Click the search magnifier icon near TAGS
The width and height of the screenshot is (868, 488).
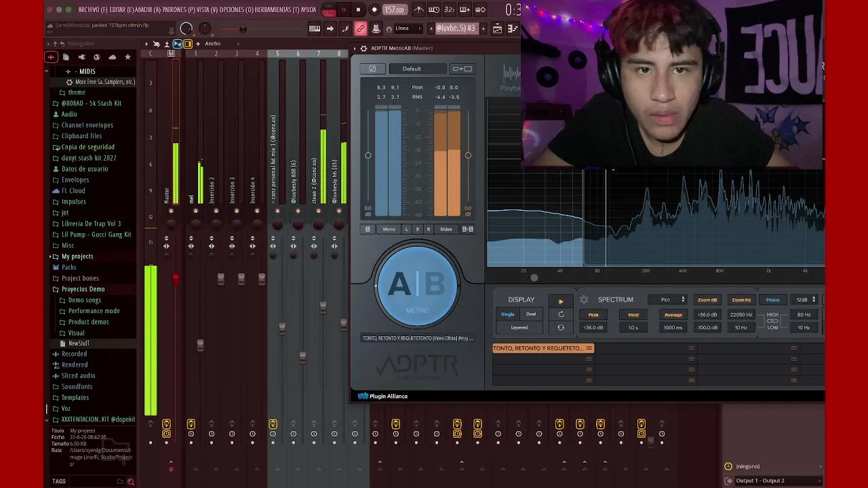click(131, 482)
